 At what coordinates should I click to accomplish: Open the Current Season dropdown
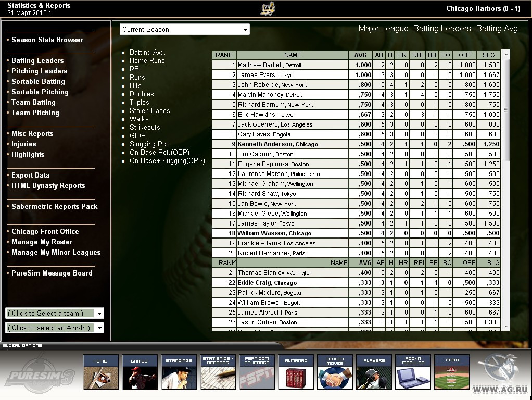[185, 29]
